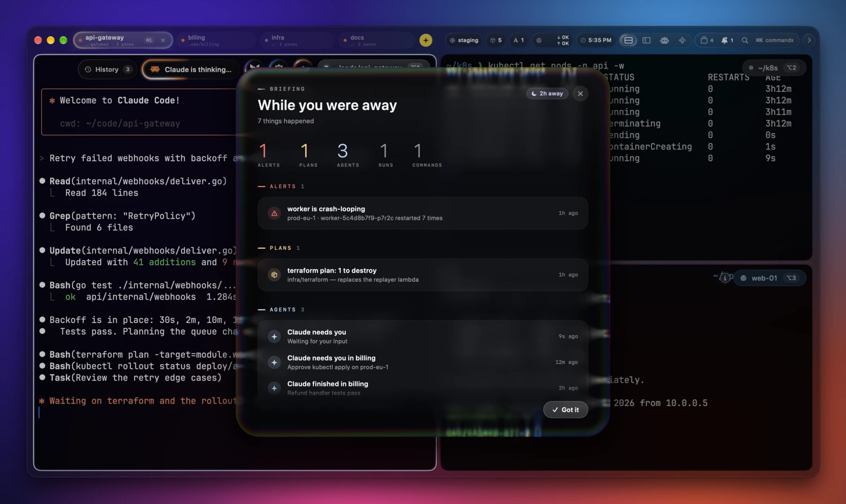The height and width of the screenshot is (504, 846).
Task: Open the staging environment selector
Action: click(x=464, y=40)
